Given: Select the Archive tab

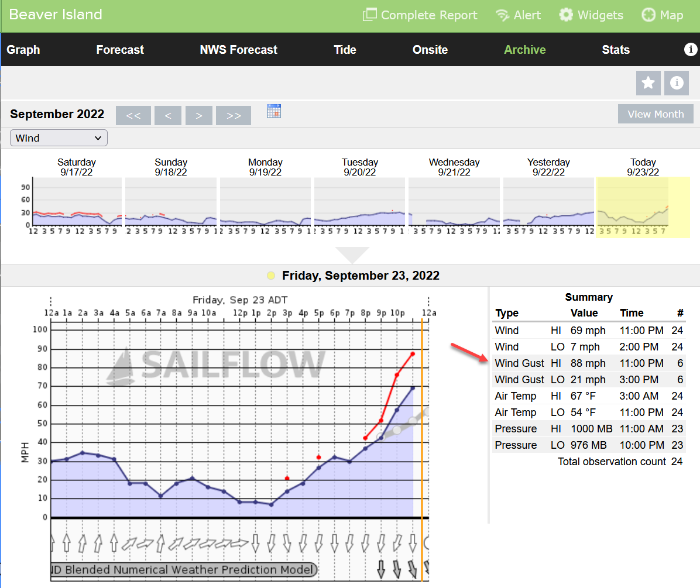Looking at the screenshot, I should (524, 50).
